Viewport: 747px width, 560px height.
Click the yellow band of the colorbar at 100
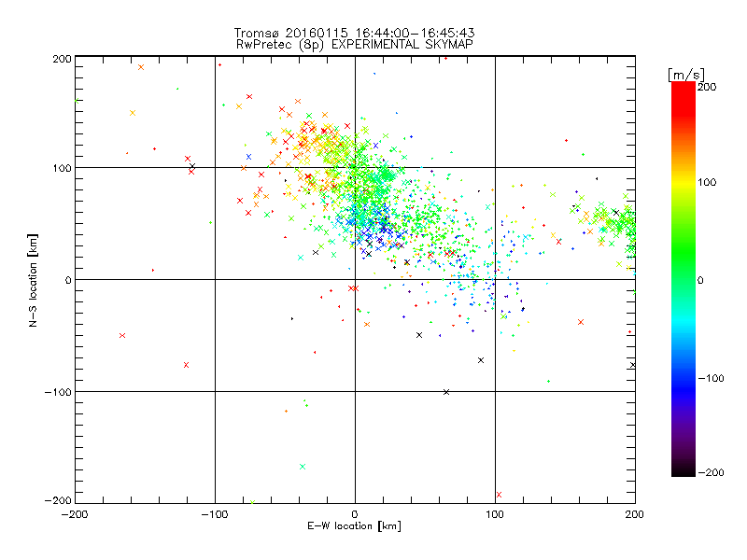[x=684, y=182]
